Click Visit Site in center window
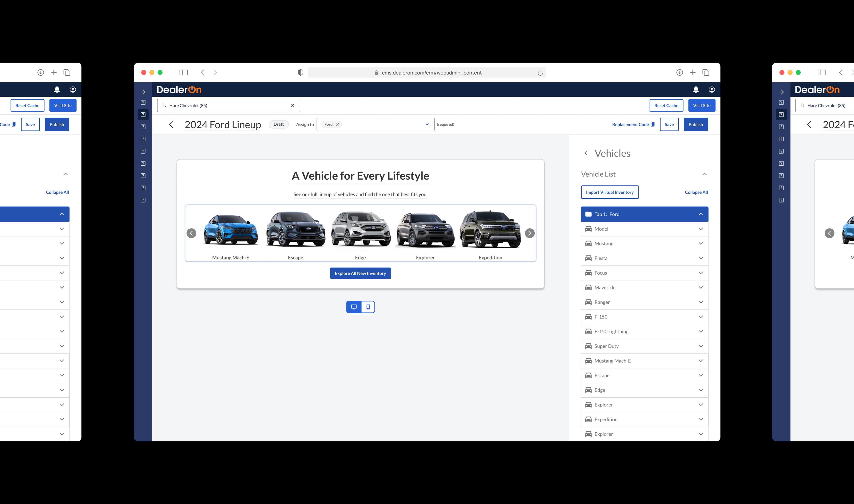The image size is (854, 504). [x=701, y=106]
